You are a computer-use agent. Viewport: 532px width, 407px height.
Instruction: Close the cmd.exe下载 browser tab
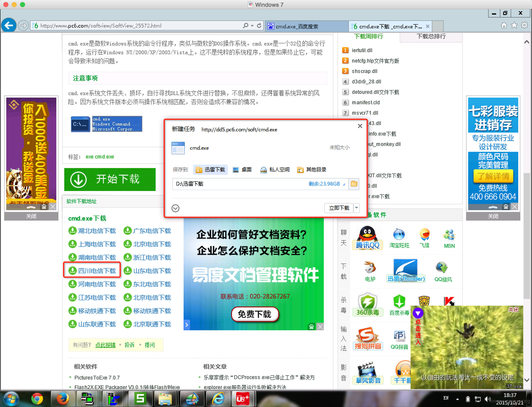(x=428, y=26)
